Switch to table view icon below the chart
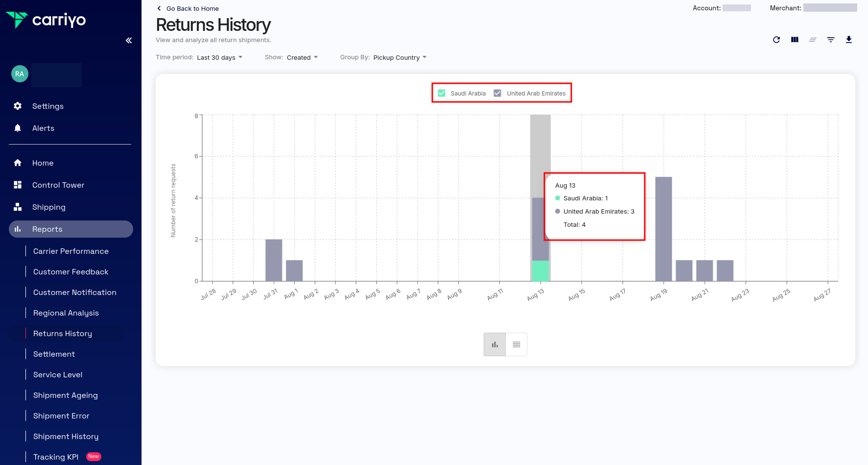 pyautogui.click(x=516, y=344)
